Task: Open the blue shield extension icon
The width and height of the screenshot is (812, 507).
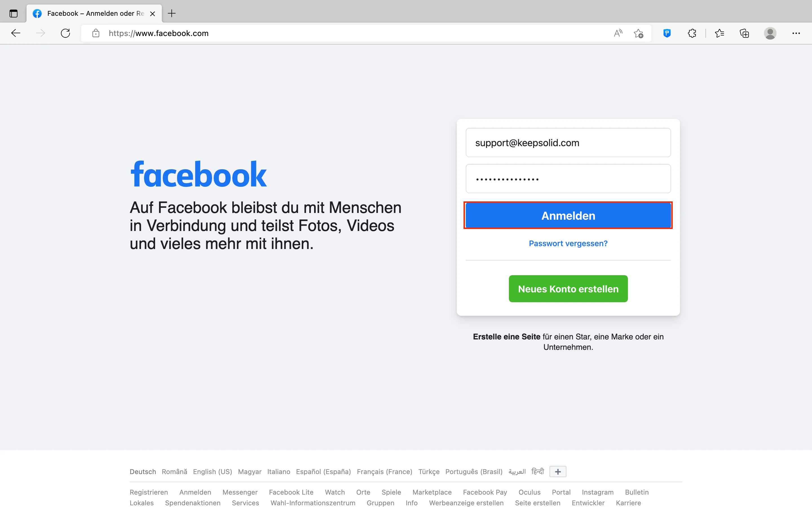Action: click(667, 33)
